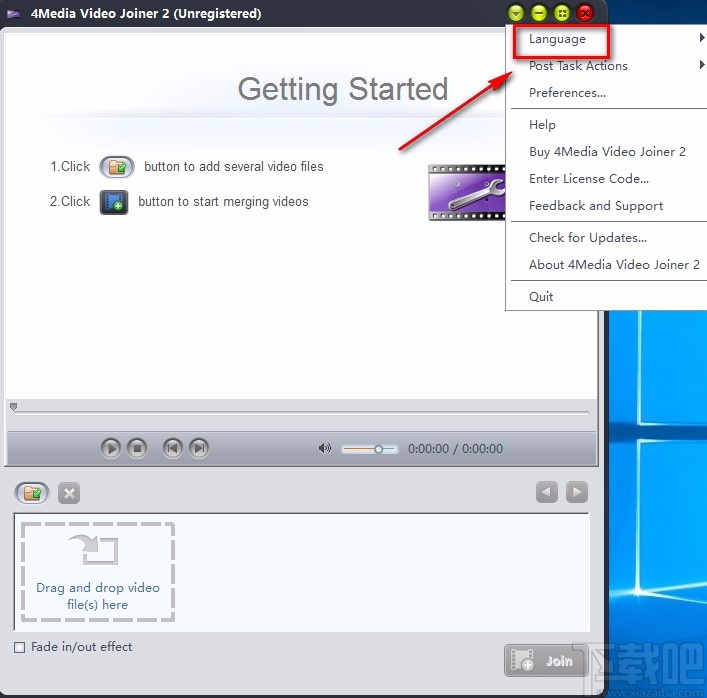Click the add video files folder icon
The width and height of the screenshot is (707, 698).
32,493
